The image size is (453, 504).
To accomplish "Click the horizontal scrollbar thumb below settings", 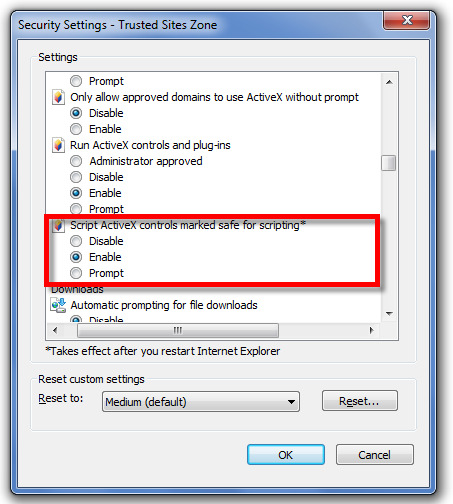I will pos(178,330).
